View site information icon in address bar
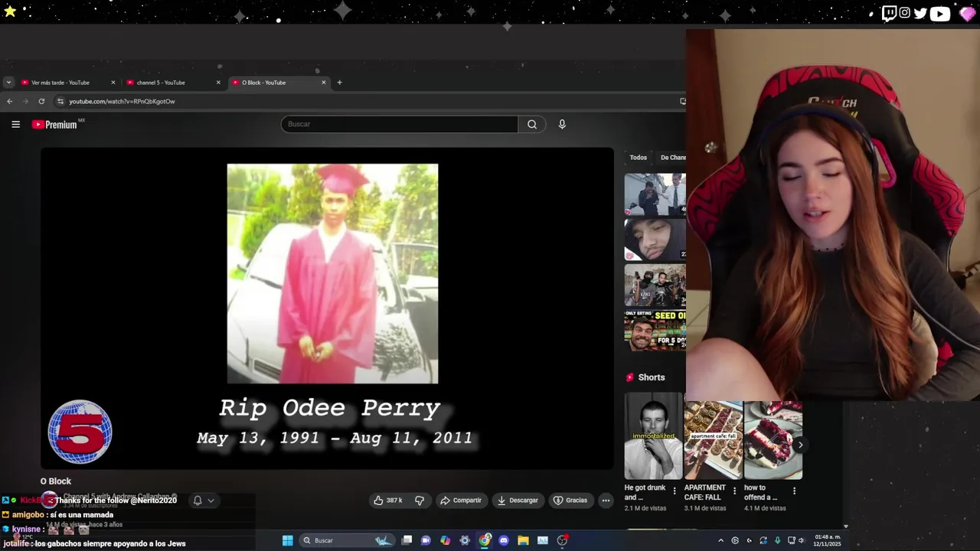Image resolution: width=980 pixels, height=551 pixels. [60, 101]
